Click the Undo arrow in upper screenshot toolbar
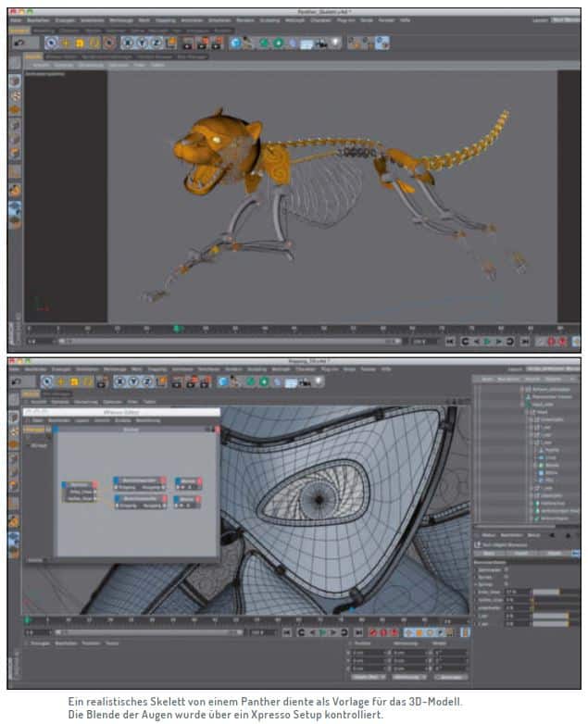 (19, 43)
